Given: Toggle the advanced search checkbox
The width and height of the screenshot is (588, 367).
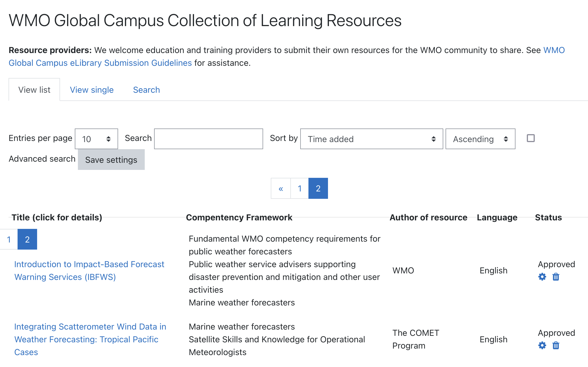Looking at the screenshot, I should [x=531, y=138].
